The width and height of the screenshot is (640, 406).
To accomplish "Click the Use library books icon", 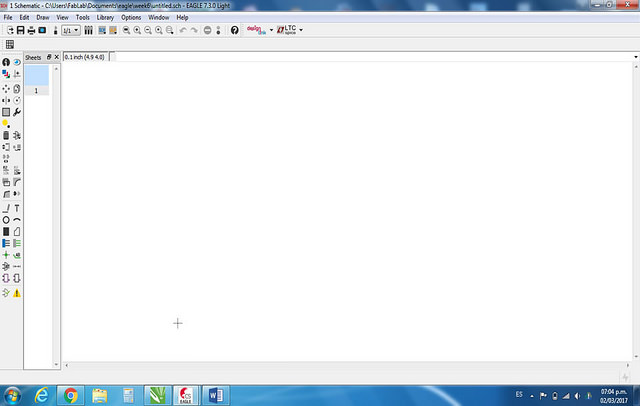I will coord(88,30).
